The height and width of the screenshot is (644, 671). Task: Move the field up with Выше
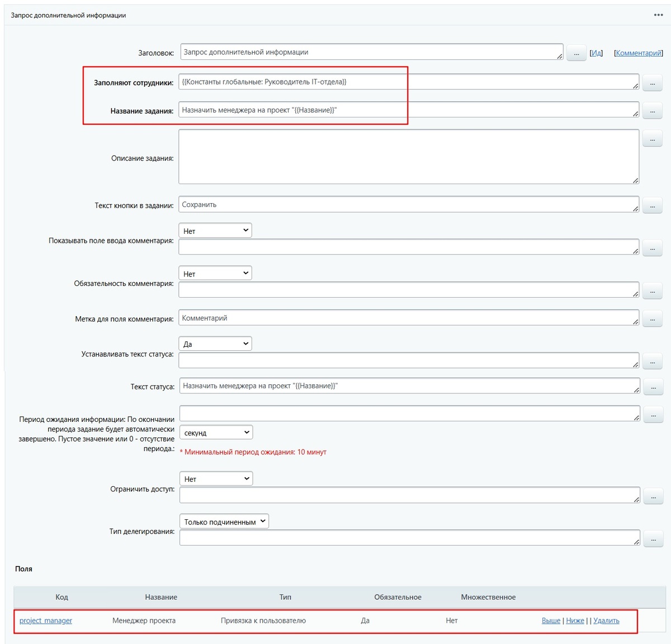click(551, 621)
